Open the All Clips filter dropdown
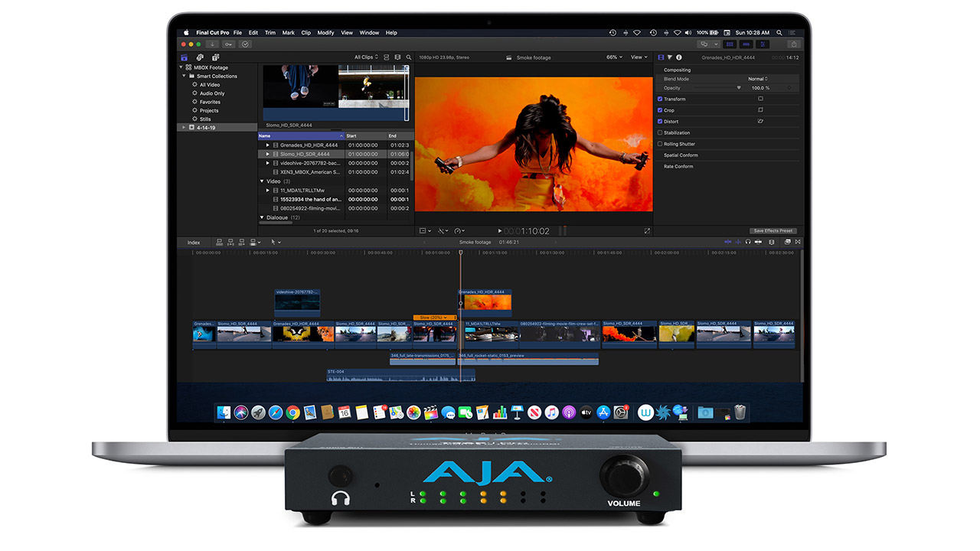The height and width of the screenshot is (551, 980). tap(366, 57)
